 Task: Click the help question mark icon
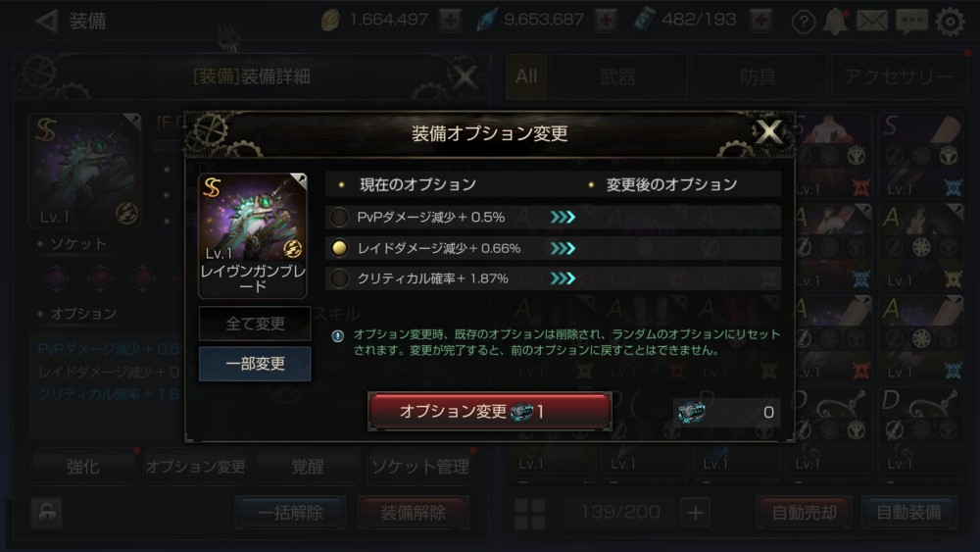(804, 22)
